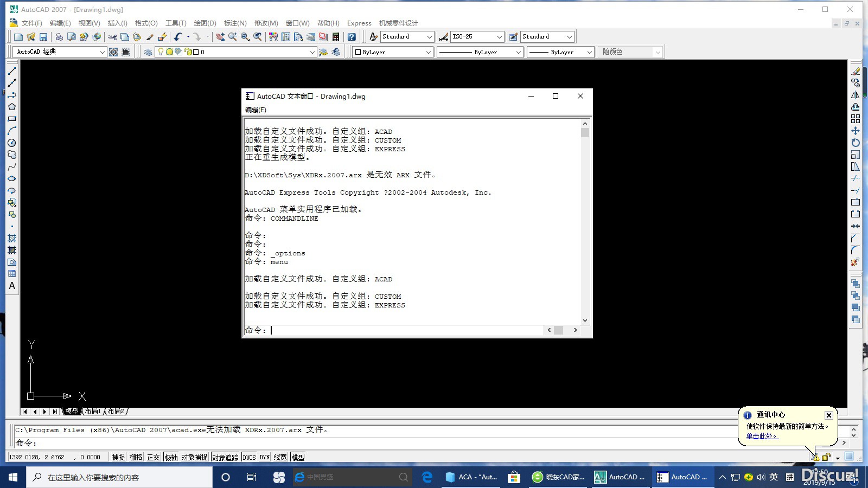Toggle 对象捕捉 object snap in status bar

pos(194,457)
